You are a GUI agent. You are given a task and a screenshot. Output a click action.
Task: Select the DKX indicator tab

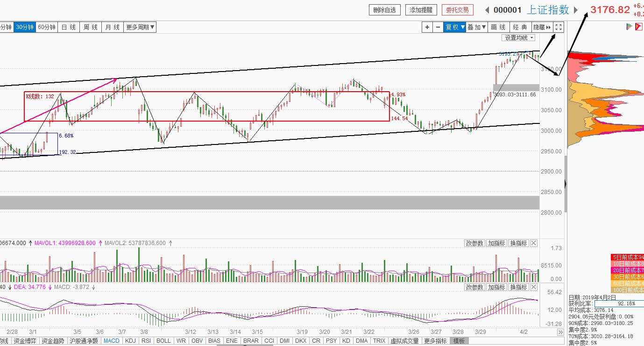pyautogui.click(x=301, y=341)
